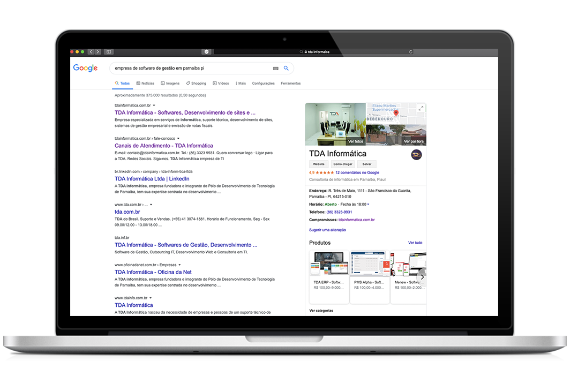Select the Todas tab
This screenshot has width=578, height=392.
(122, 83)
